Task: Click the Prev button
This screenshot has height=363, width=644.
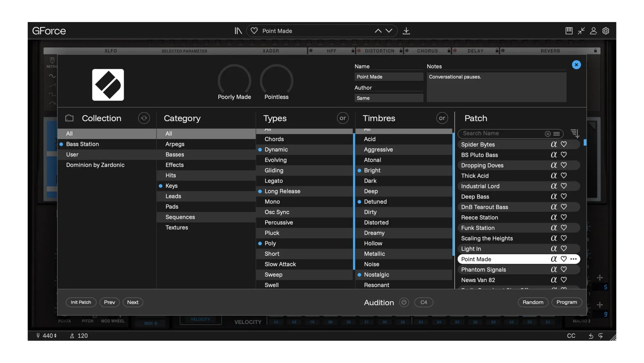Action: [109, 302]
